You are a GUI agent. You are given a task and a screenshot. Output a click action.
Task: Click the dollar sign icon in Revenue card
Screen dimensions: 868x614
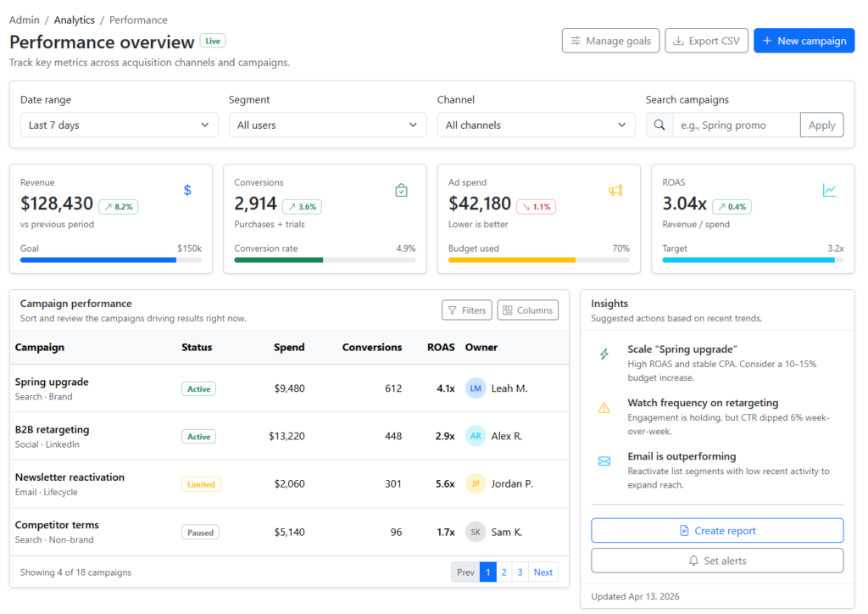tap(187, 190)
